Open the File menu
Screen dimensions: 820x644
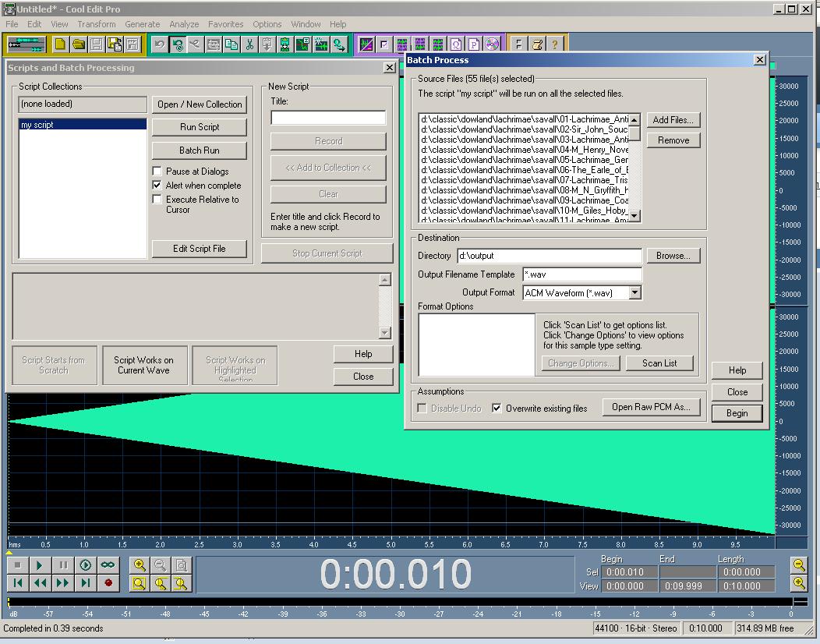pyautogui.click(x=12, y=24)
